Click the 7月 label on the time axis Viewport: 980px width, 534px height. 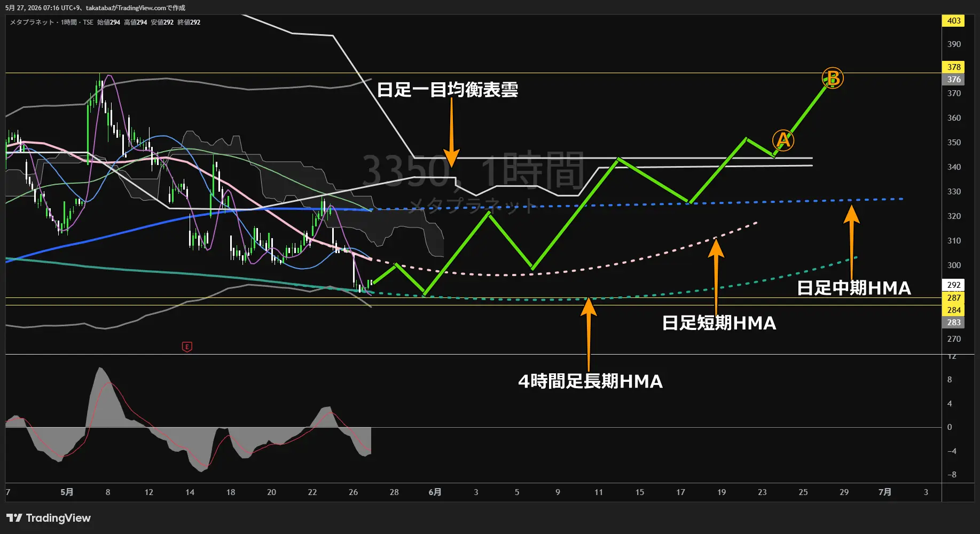(x=884, y=492)
